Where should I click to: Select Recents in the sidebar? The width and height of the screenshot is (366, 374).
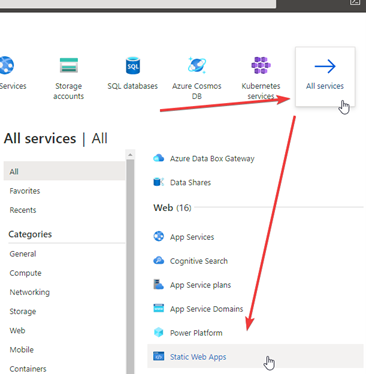[23, 210]
